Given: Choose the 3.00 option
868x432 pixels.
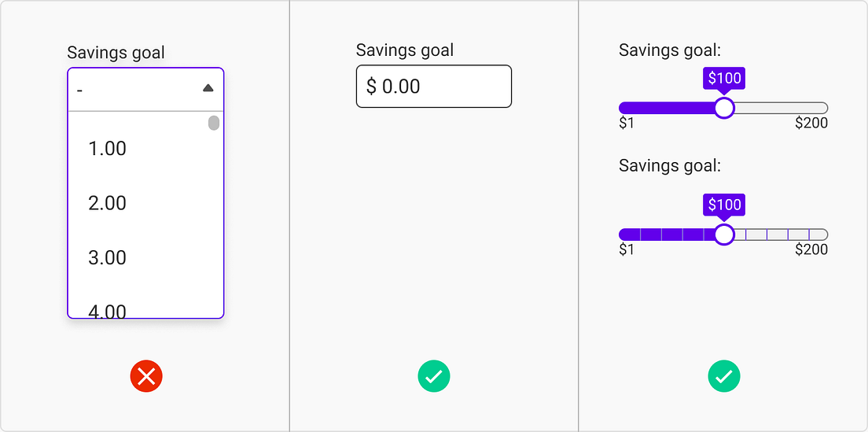Looking at the screenshot, I should coord(108,257).
